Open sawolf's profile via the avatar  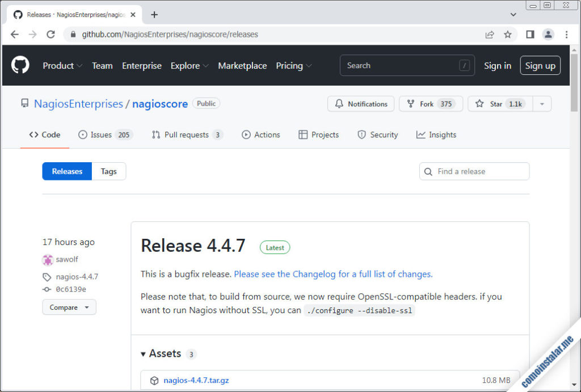point(48,259)
